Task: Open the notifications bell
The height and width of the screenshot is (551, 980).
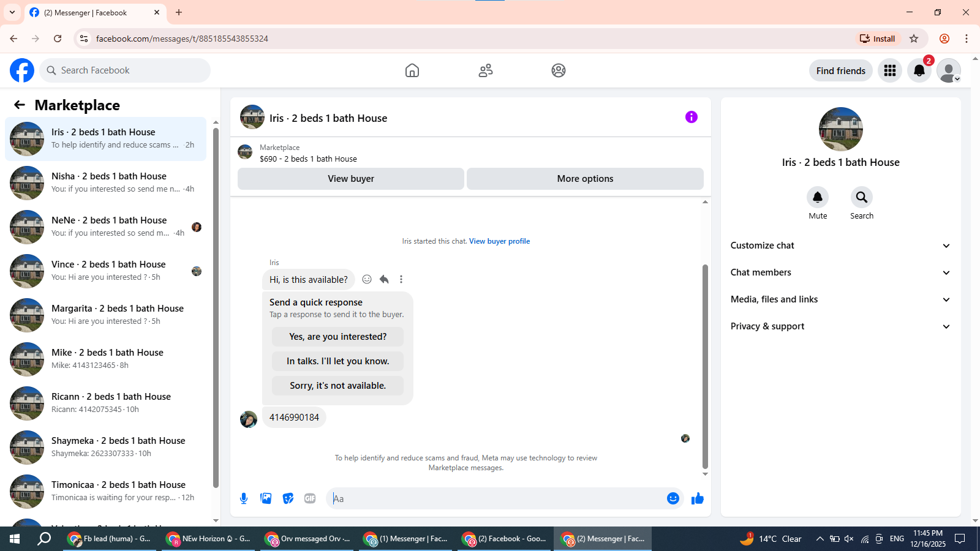Action: [919, 70]
